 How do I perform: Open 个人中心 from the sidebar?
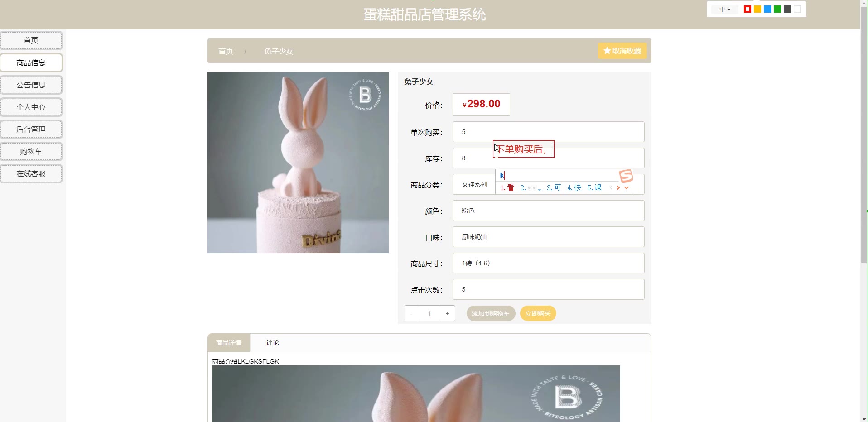pos(31,107)
